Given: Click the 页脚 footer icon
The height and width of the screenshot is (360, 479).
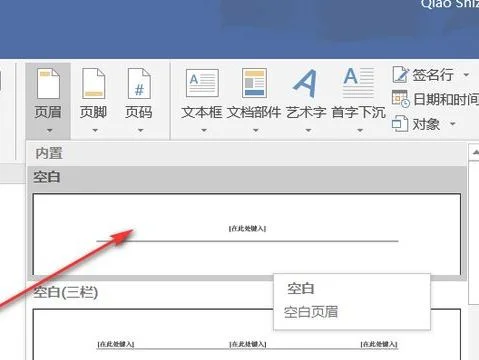Looking at the screenshot, I should (x=94, y=84).
